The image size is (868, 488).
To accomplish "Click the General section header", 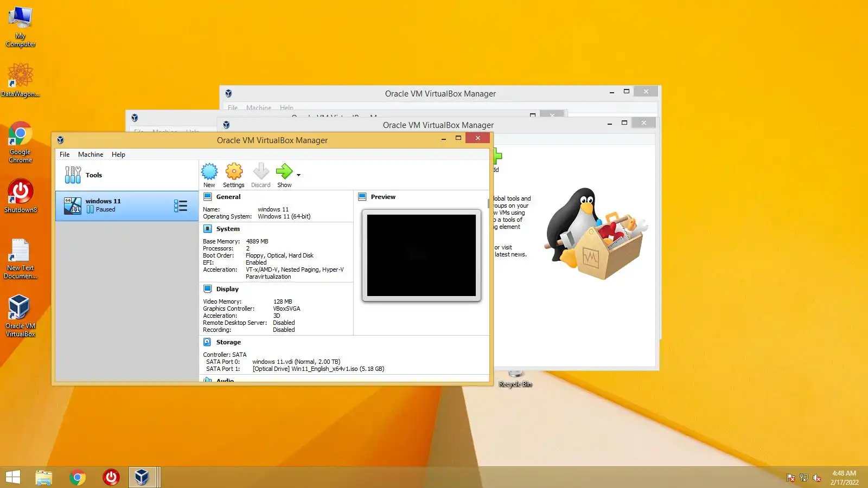I will pos(228,197).
